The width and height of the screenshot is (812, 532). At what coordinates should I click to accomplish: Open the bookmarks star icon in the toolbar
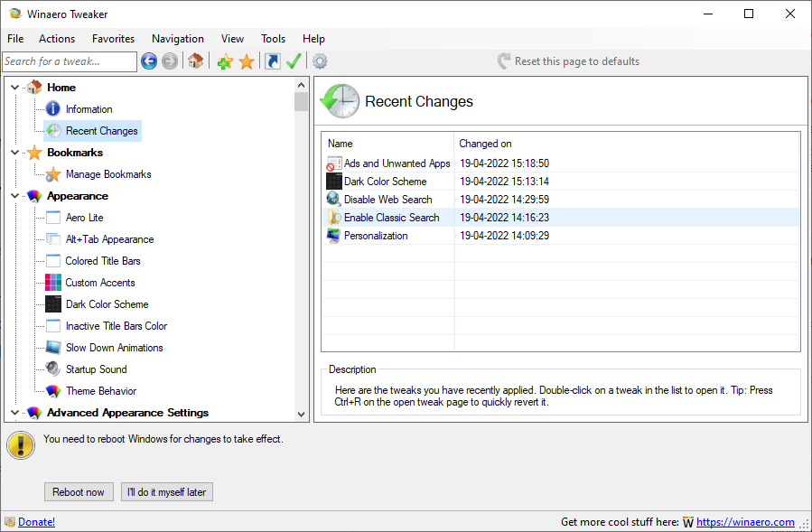click(247, 61)
